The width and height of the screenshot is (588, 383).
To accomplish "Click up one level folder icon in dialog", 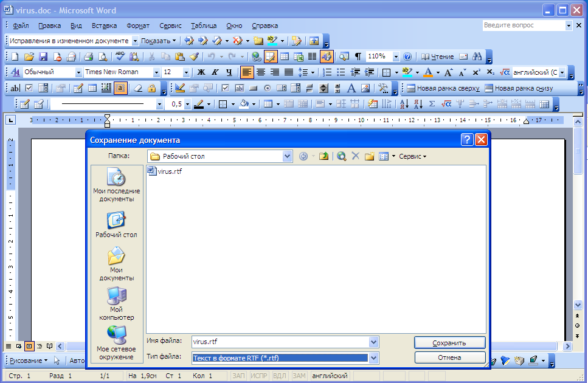I will [323, 156].
